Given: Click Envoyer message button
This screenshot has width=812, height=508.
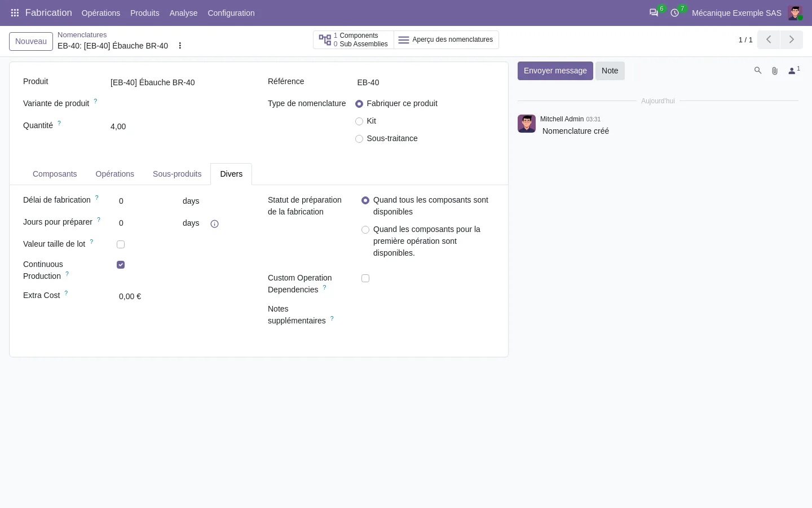Looking at the screenshot, I should click(555, 71).
